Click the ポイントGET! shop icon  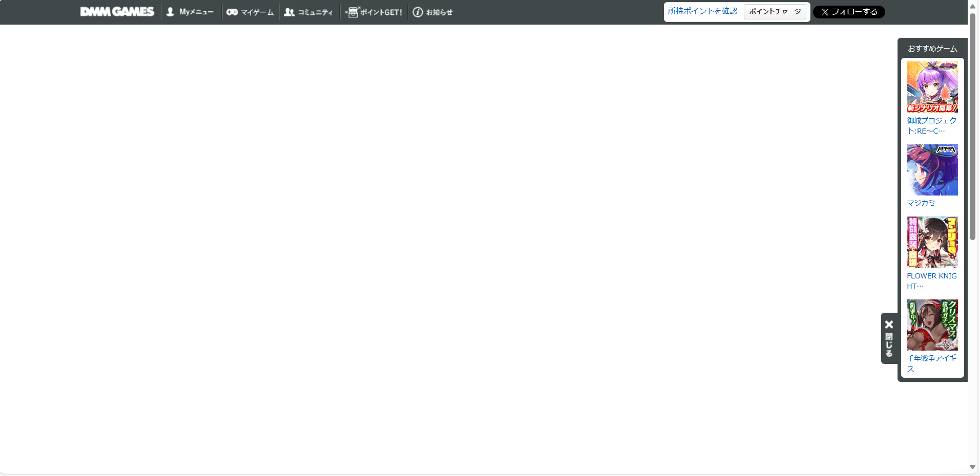352,12
